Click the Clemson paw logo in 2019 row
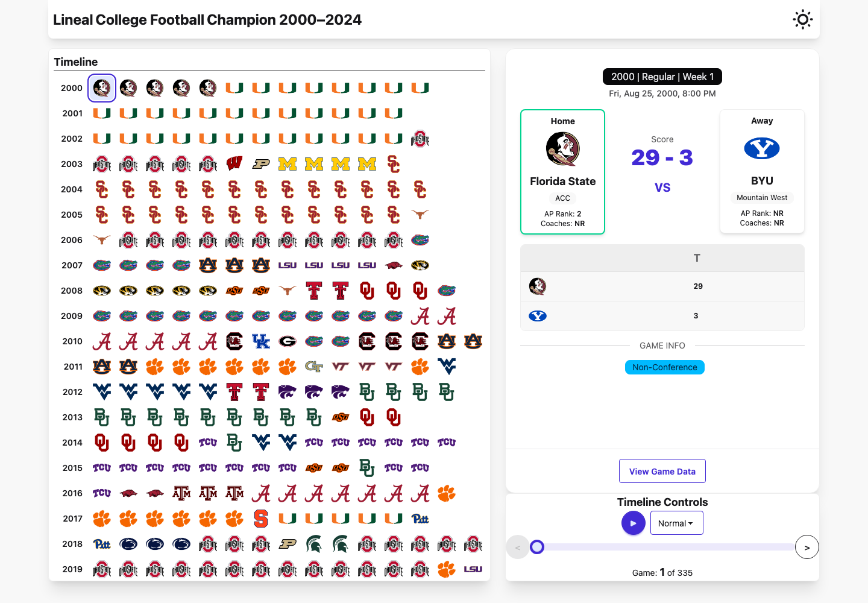This screenshot has height=603, width=868. [447, 569]
